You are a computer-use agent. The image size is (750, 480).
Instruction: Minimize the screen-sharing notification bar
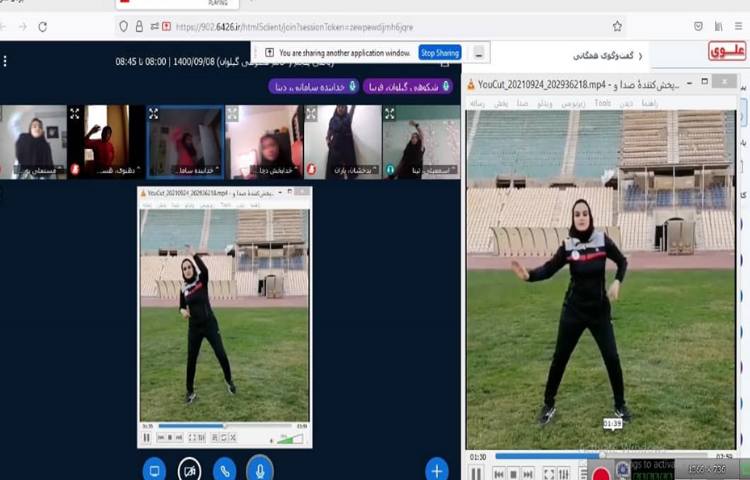click(479, 53)
